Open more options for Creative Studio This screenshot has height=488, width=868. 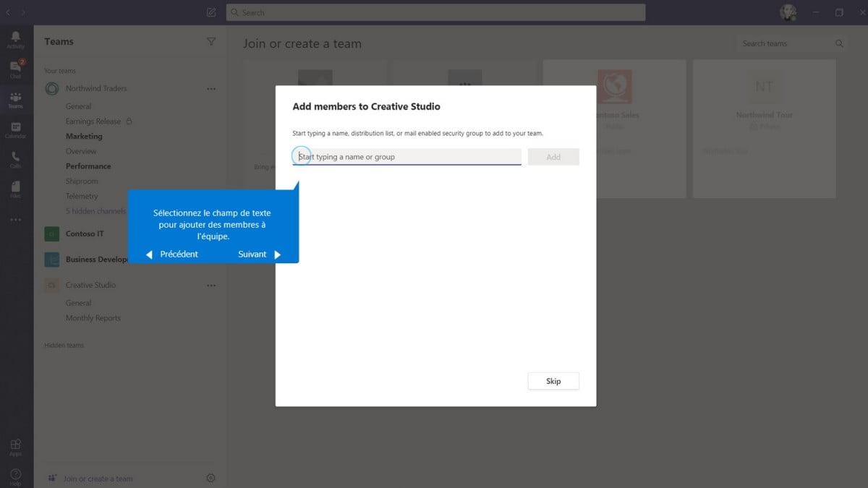pyautogui.click(x=211, y=286)
